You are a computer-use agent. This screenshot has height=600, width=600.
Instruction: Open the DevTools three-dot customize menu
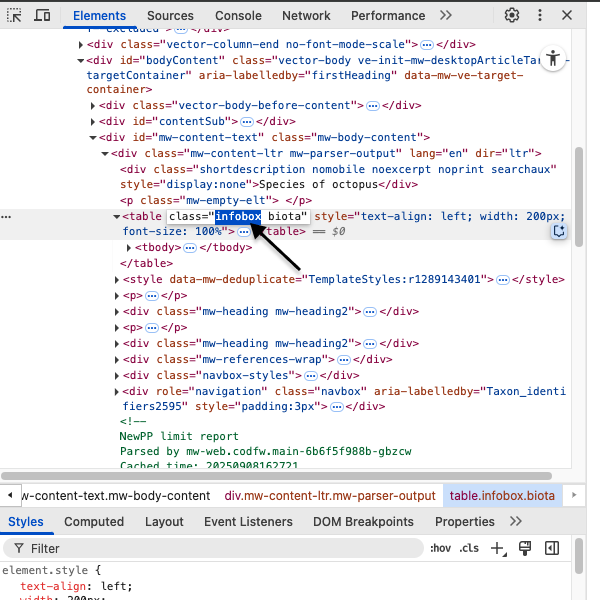click(x=540, y=15)
